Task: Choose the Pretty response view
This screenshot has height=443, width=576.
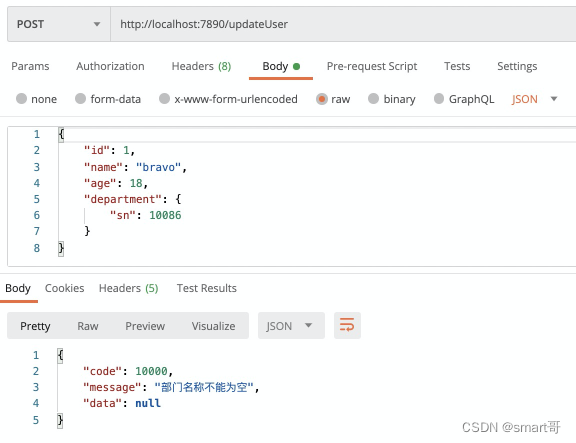Action: [x=35, y=326]
